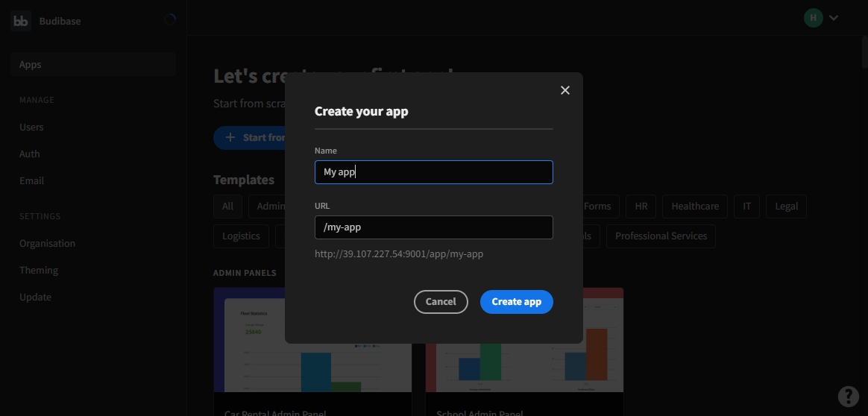Select the Healthcare template filter

point(694,207)
